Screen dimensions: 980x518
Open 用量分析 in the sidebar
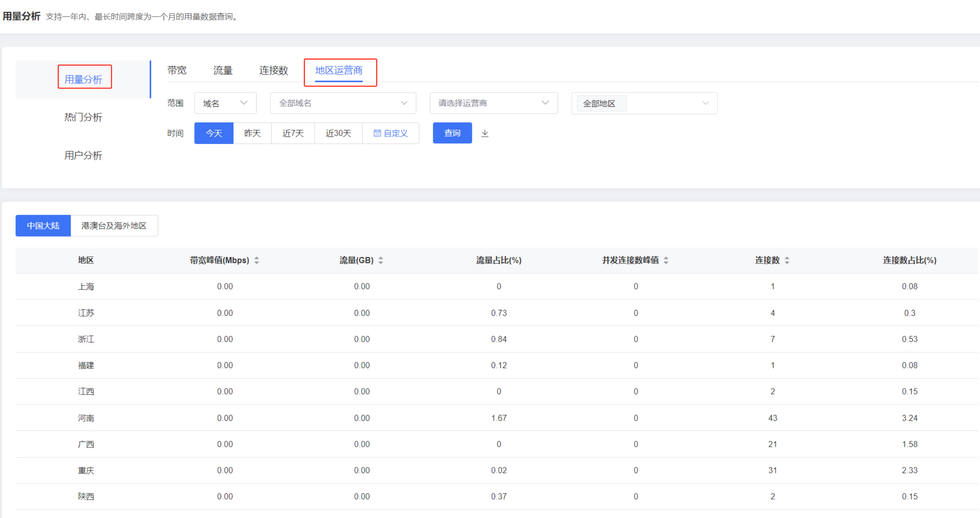(83, 79)
